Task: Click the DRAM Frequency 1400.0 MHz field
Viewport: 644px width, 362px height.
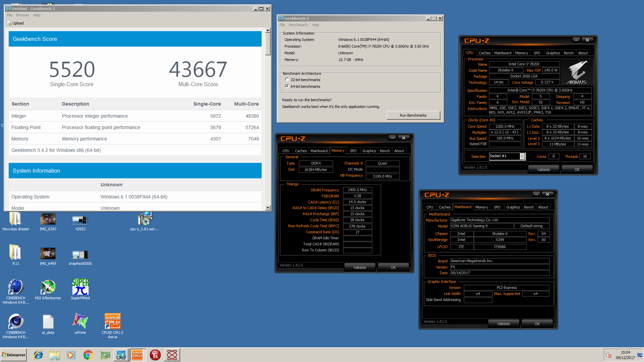Action: pyautogui.click(x=357, y=190)
